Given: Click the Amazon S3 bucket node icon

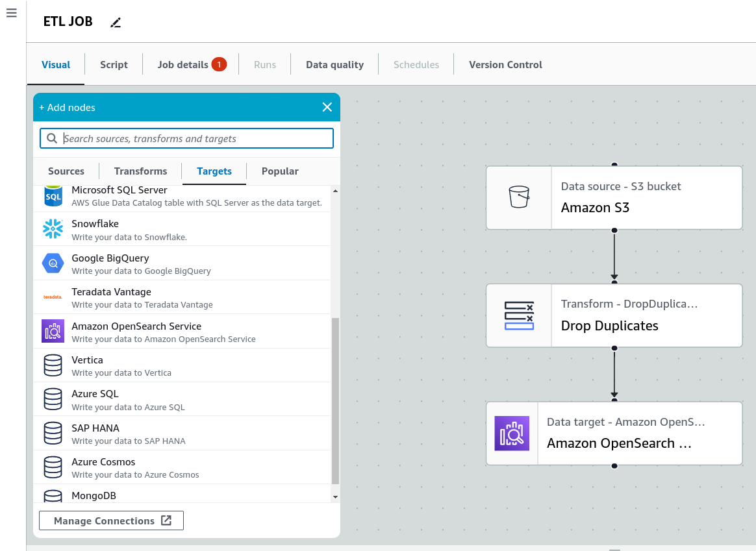Looking at the screenshot, I should tap(519, 197).
